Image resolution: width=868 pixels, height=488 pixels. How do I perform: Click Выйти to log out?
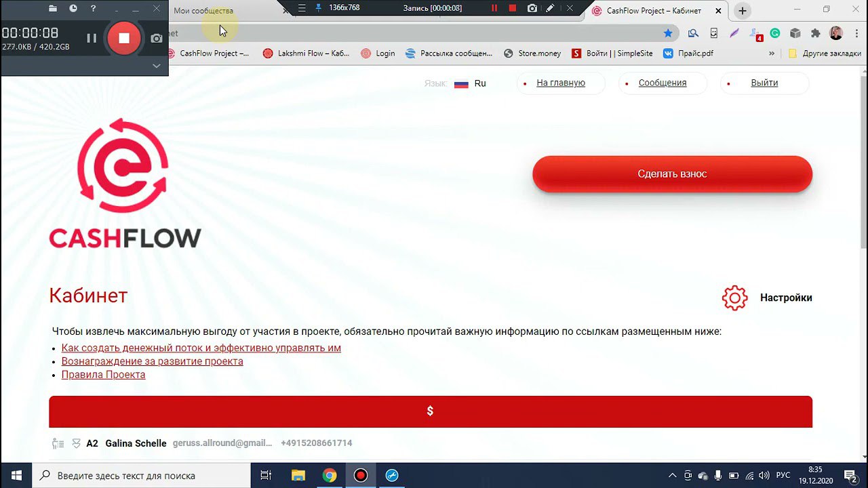[764, 83]
